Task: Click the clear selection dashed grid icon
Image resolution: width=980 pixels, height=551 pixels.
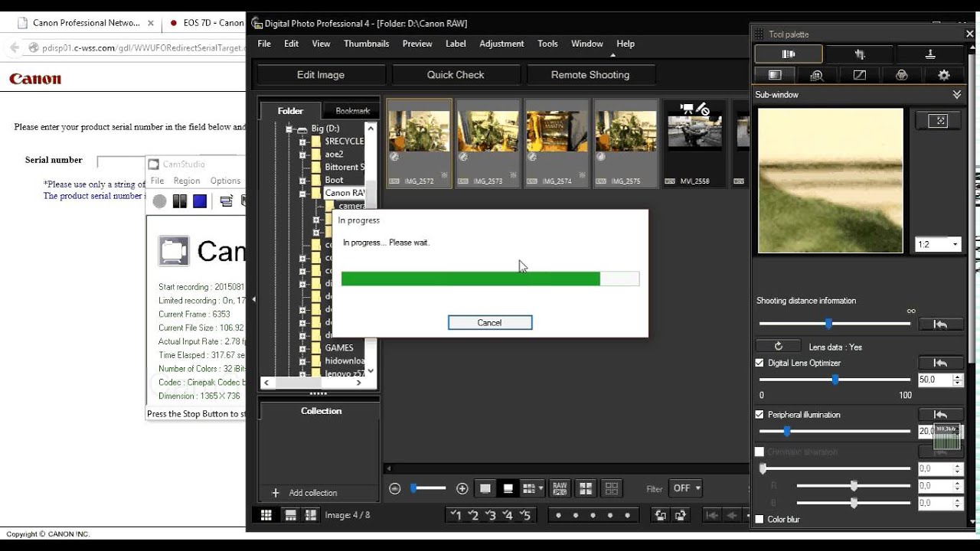Action: point(611,488)
